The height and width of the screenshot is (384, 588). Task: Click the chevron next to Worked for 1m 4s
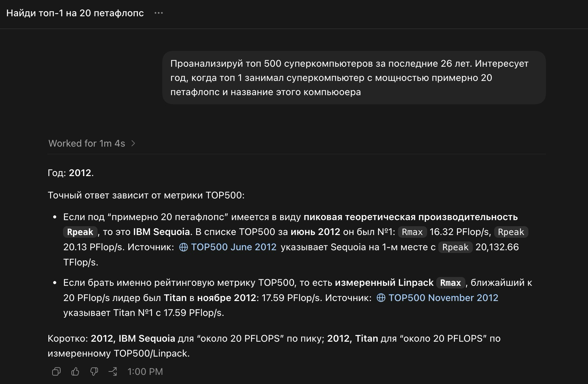pos(133,144)
